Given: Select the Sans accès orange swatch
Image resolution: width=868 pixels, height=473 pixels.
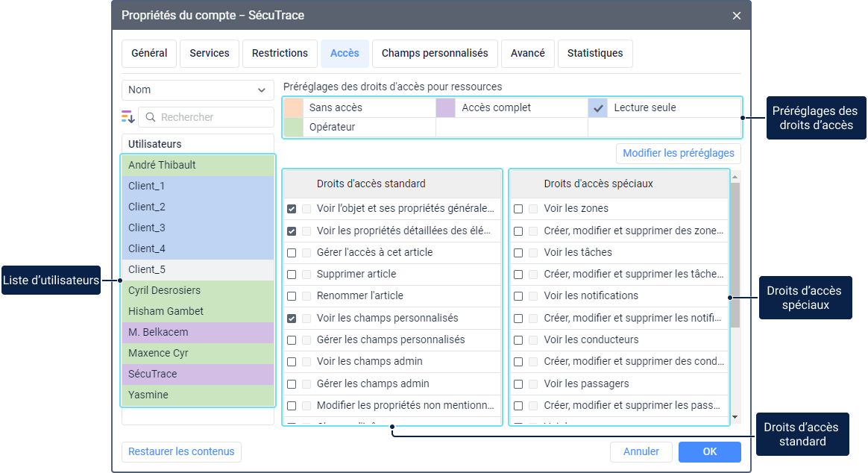Looking at the screenshot, I should (293, 107).
